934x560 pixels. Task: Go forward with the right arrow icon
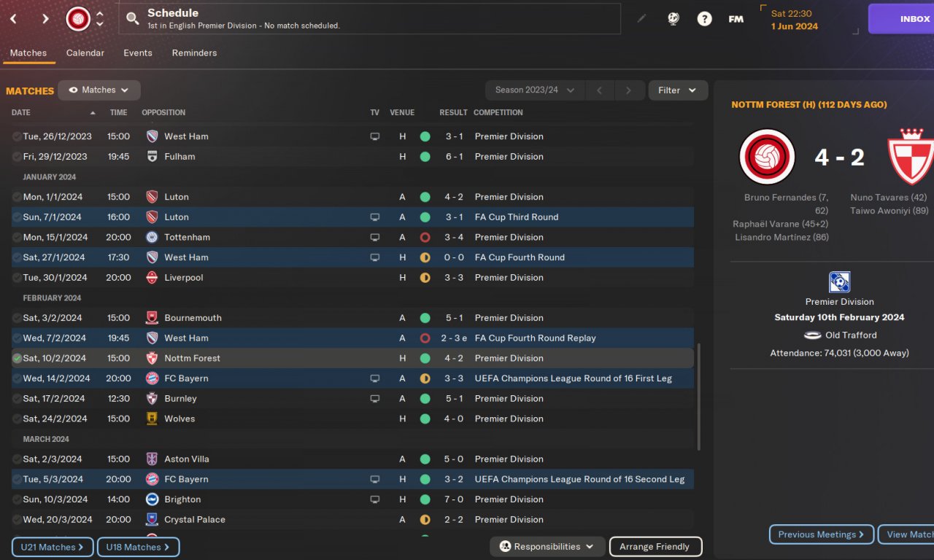(x=45, y=19)
